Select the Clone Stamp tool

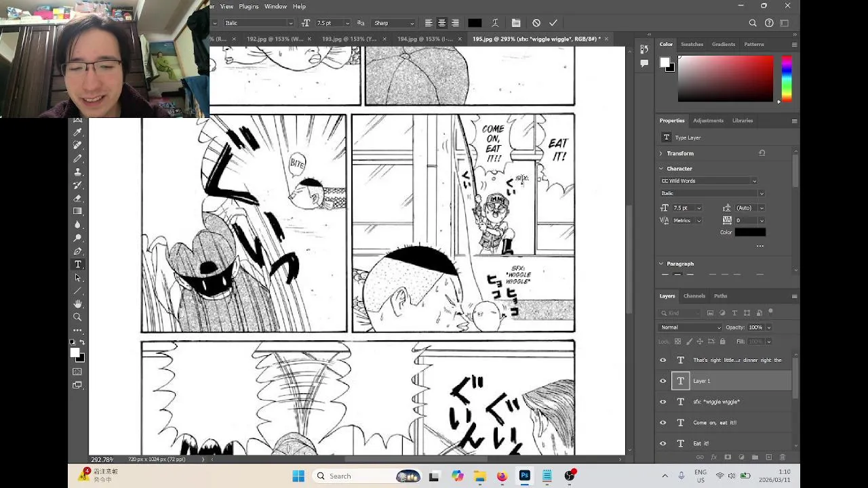pyautogui.click(x=77, y=172)
